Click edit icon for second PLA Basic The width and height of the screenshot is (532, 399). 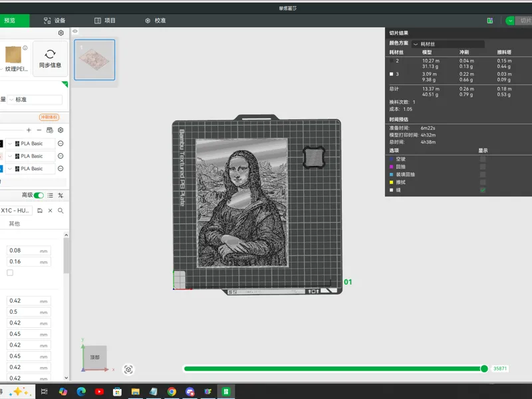pyautogui.click(x=61, y=156)
